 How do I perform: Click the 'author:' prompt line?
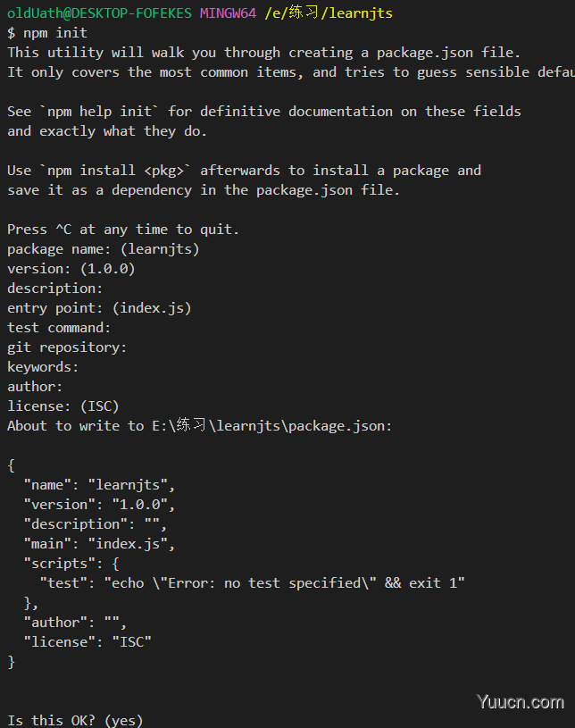coord(35,386)
